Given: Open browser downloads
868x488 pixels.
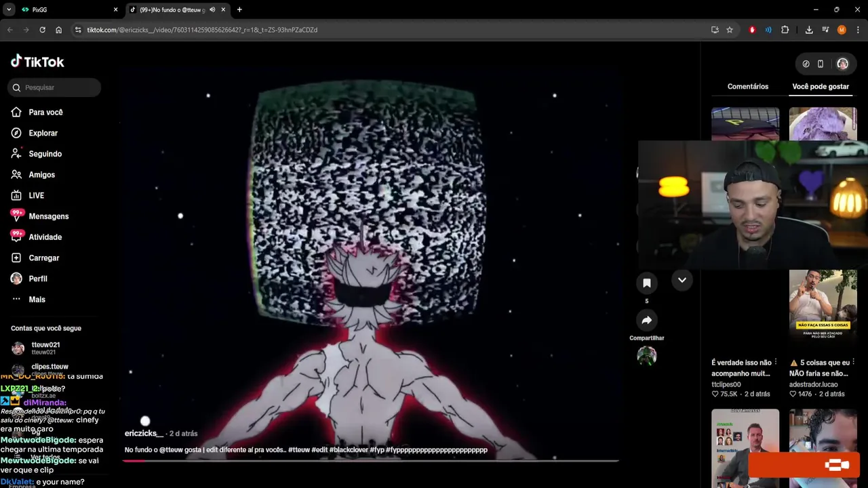Looking at the screenshot, I should pos(809,30).
